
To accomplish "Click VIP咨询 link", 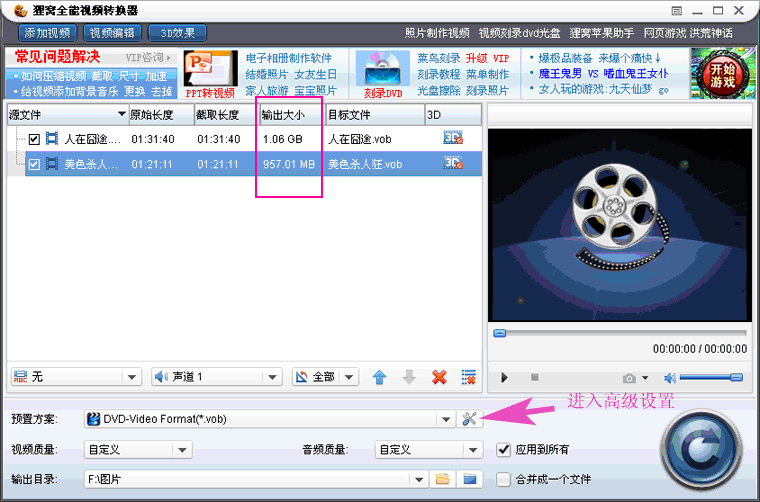I will click(x=148, y=58).
